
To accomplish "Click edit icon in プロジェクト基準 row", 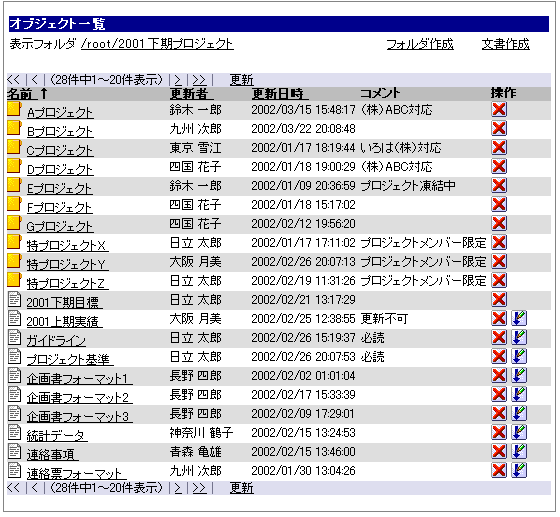I will [519, 356].
